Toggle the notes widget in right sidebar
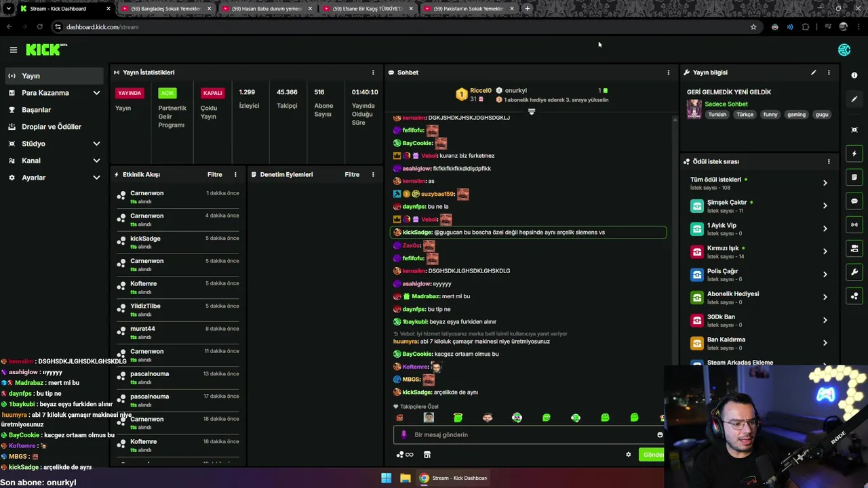Image resolution: width=868 pixels, height=488 pixels. (854, 178)
